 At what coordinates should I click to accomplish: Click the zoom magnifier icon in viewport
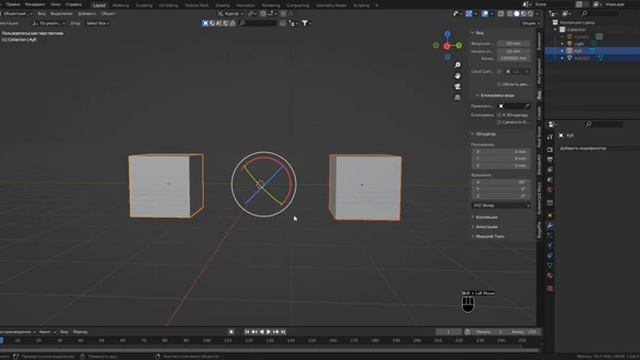pos(458,65)
